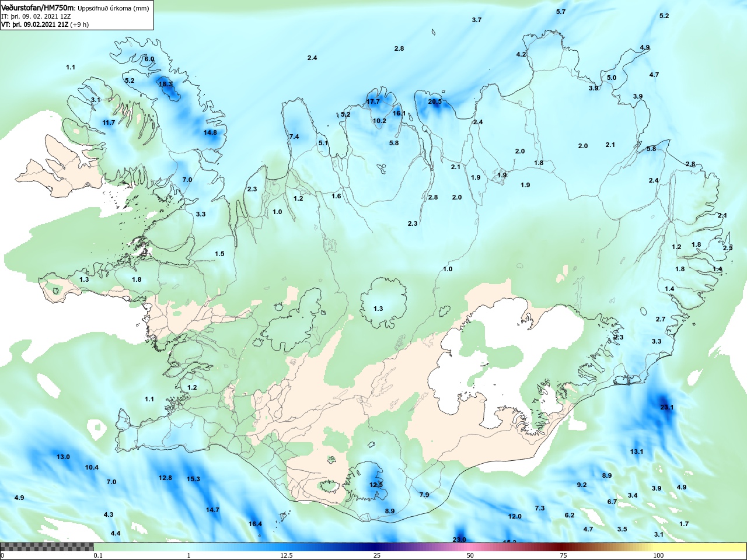Click the 5.7 value at the top

point(561,12)
